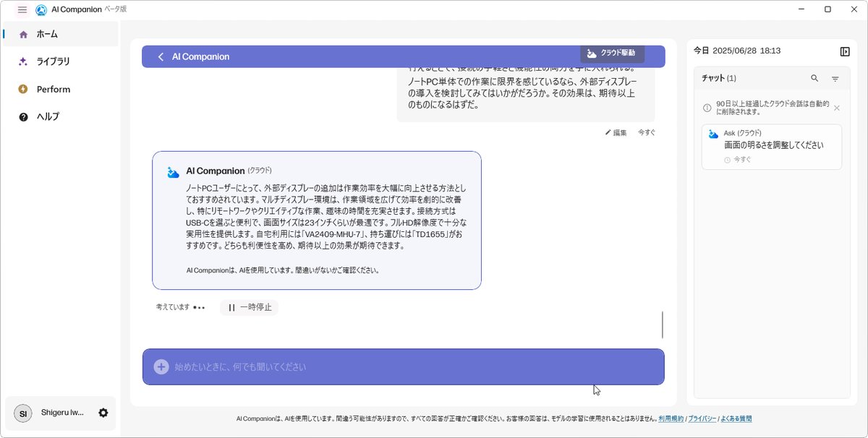Image resolution: width=868 pixels, height=438 pixels.
Task: Click the cloud icon beside AI Companion response
Action: click(x=173, y=171)
